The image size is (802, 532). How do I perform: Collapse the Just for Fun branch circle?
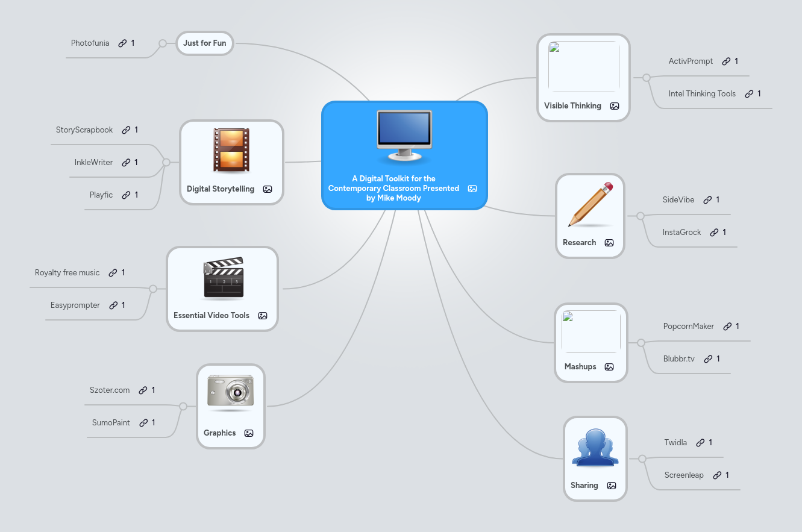pyautogui.click(x=162, y=43)
